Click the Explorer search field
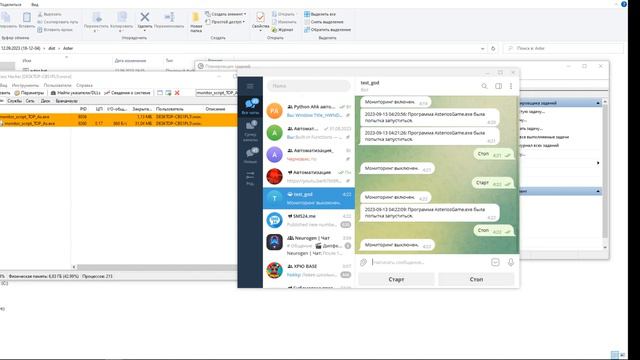640x360 pixels. (x=563, y=49)
